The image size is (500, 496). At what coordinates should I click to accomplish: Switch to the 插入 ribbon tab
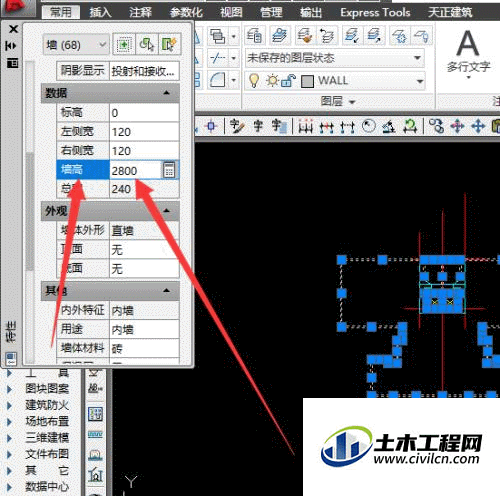coord(100,12)
